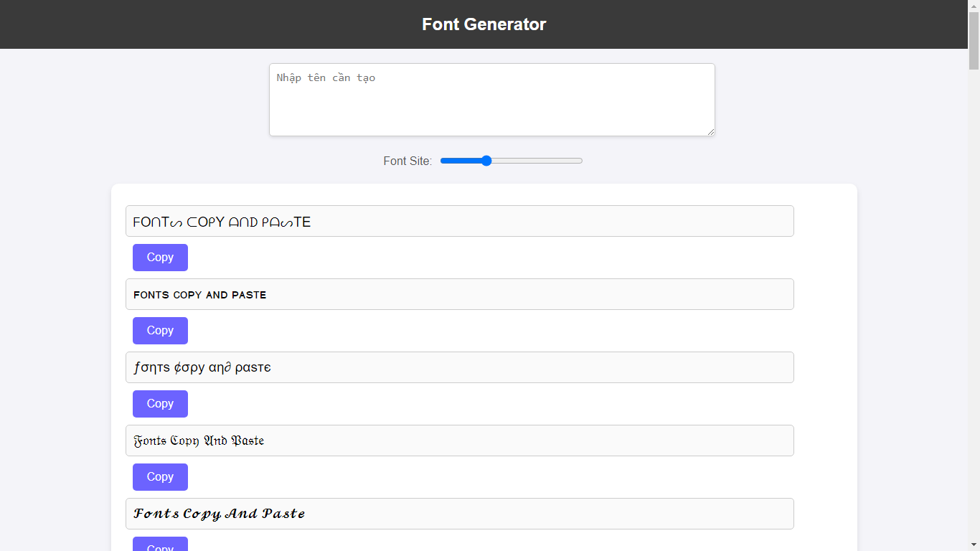
Task: Copy the Gothic blackletter font text
Action: (160, 477)
